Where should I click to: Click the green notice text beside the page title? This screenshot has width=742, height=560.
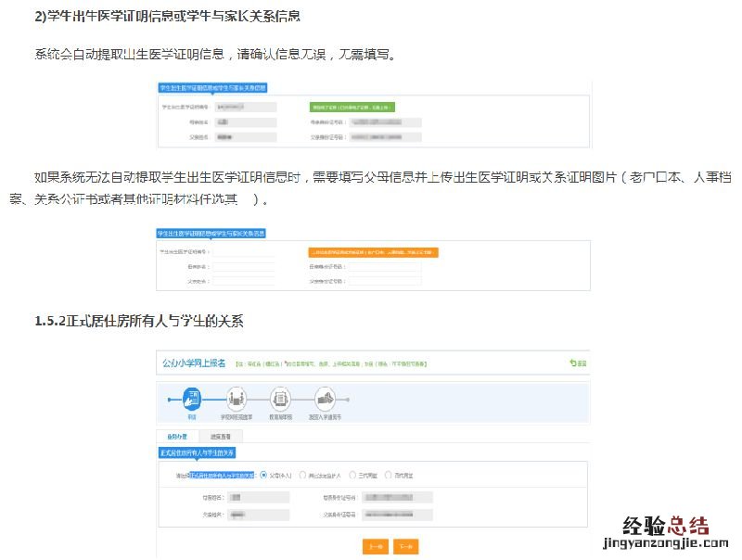coord(331,363)
